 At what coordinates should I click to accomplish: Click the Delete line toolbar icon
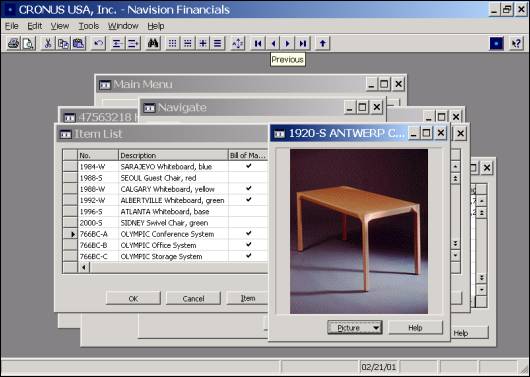pos(133,43)
